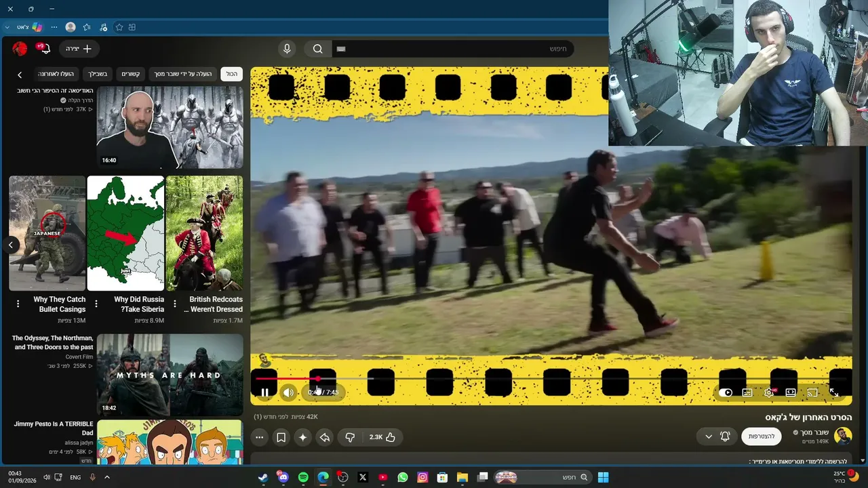Open WhatsApp from the taskbar
This screenshot has height=488, width=868.
403,477
